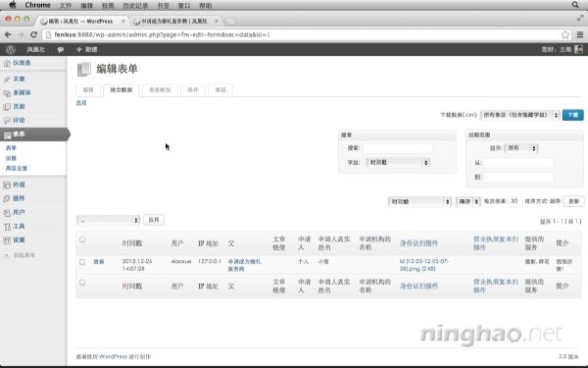The width and height of the screenshot is (588, 368).
Task: Open the 文件 menu in the menu bar
Action: click(66, 6)
